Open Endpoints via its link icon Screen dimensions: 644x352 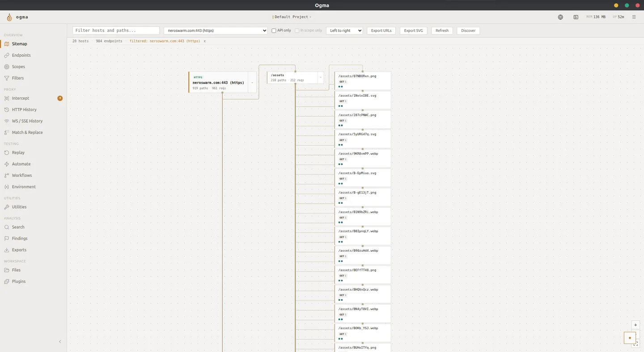click(x=7, y=55)
